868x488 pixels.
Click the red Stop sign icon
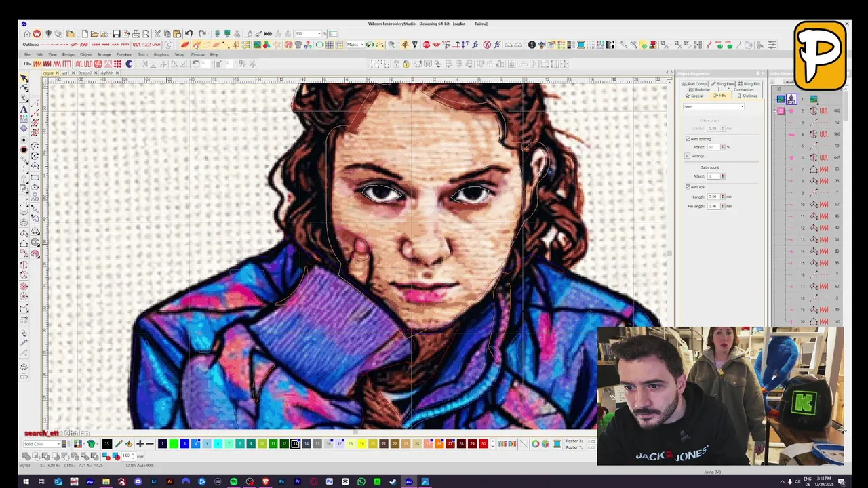pos(427,45)
